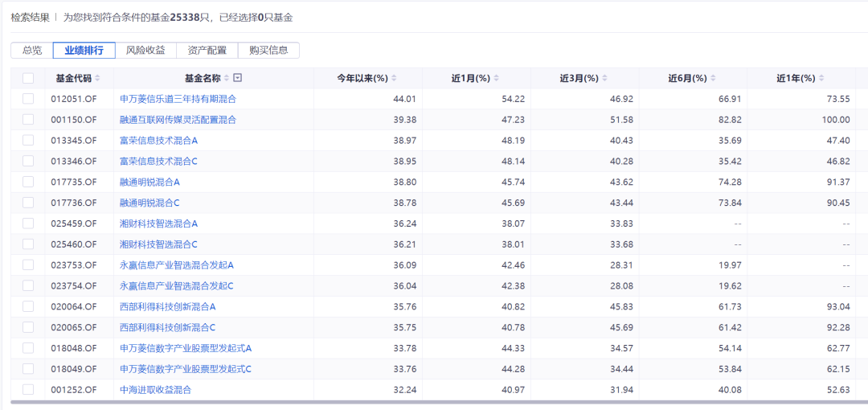This screenshot has height=410, width=868.
Task: Open 融通互联网传媒灵活配置混合 fund link
Action: [178, 120]
